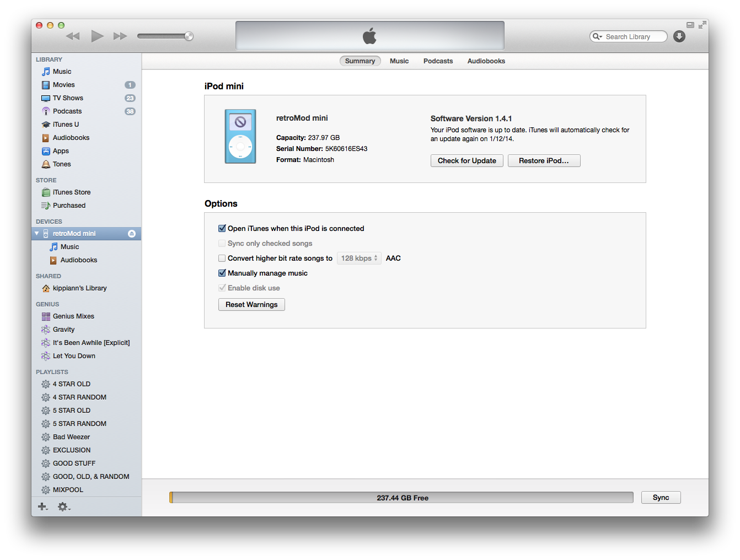
Task: Enable Convert higher bit rate songs checkbox
Action: tap(222, 259)
